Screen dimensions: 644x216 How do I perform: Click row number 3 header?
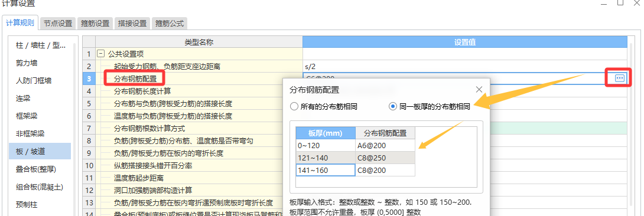tap(89, 78)
